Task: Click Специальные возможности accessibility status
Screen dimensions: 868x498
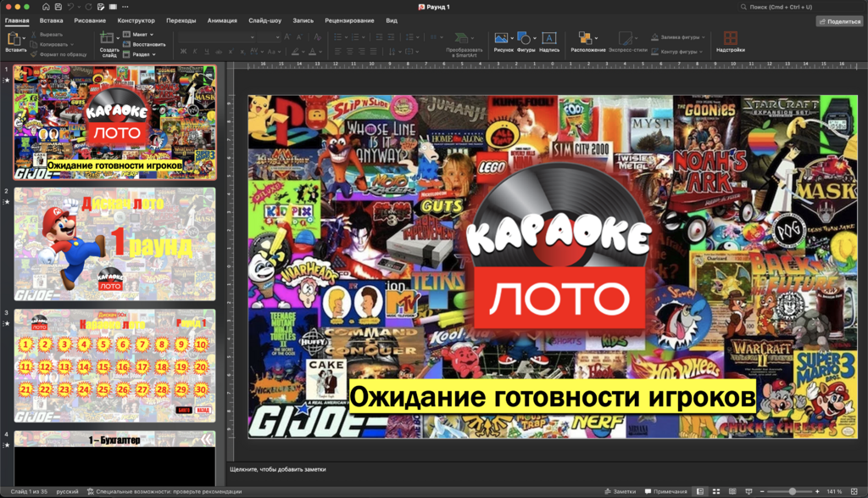Action: 164,491
